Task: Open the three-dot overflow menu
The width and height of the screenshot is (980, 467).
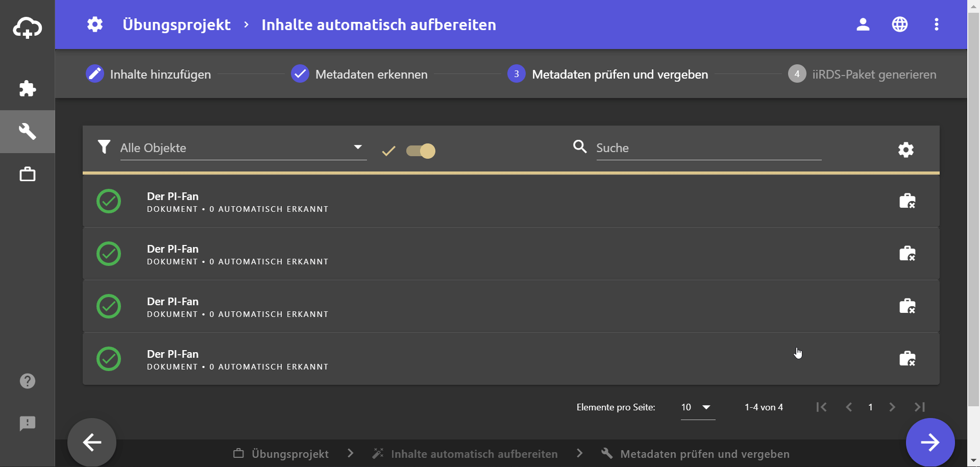Action: 937,24
